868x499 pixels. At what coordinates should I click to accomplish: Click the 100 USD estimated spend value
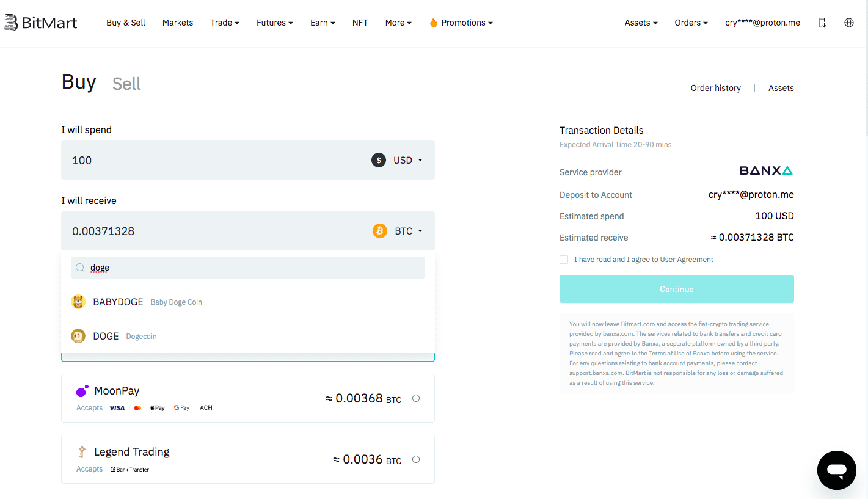click(x=775, y=216)
